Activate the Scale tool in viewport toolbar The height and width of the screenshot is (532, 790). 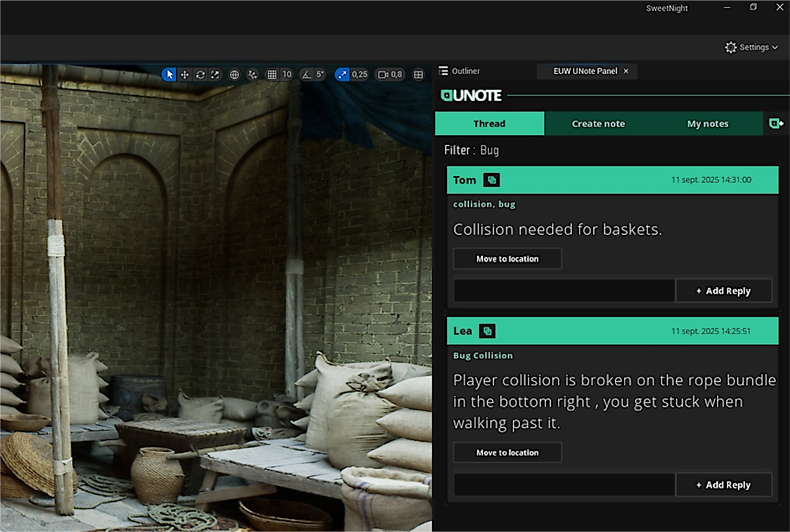(x=215, y=75)
